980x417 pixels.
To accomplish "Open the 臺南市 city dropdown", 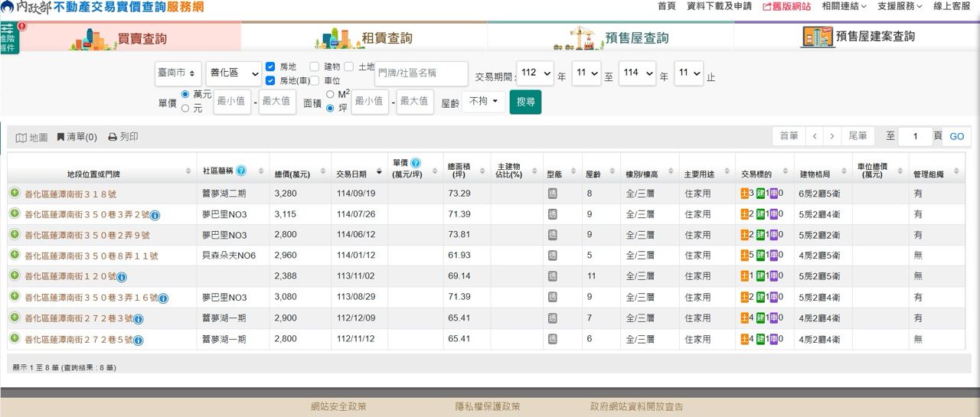I will [178, 73].
